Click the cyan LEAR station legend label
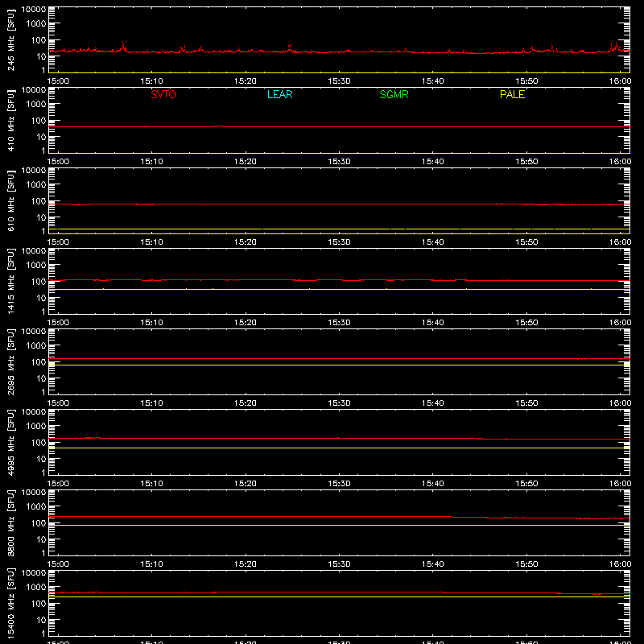This screenshot has width=644, height=644. 279,94
